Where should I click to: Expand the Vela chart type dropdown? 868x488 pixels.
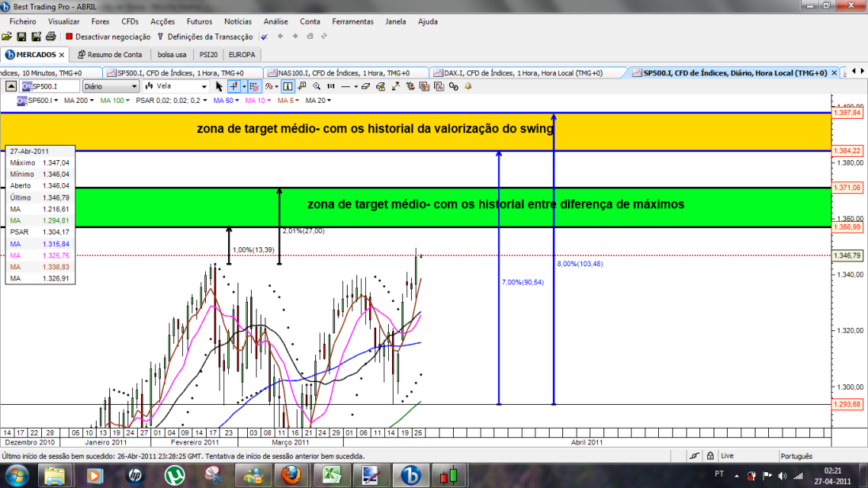[175, 86]
